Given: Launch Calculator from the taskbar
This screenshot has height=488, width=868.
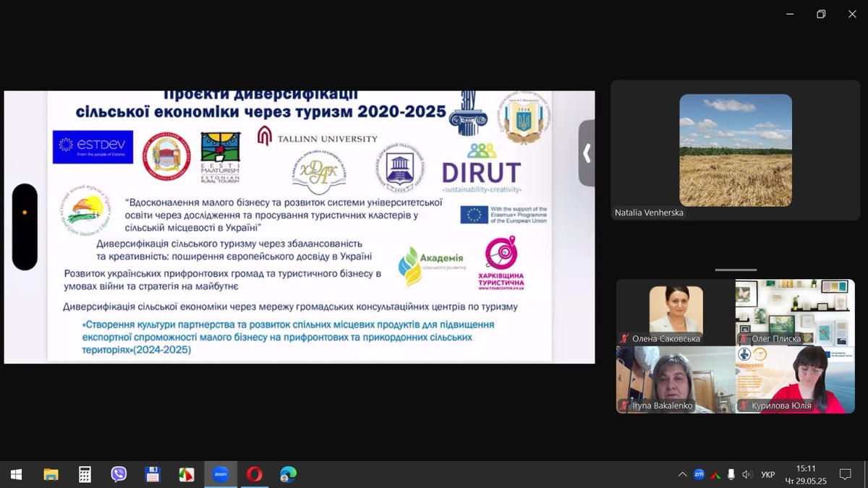Looking at the screenshot, I should pos(85,474).
